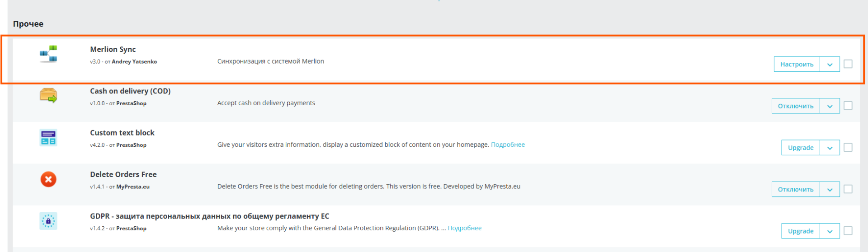Screen dimensions: 868x252
Task: Click Настроить for Merlion Sync
Action: [x=797, y=64]
